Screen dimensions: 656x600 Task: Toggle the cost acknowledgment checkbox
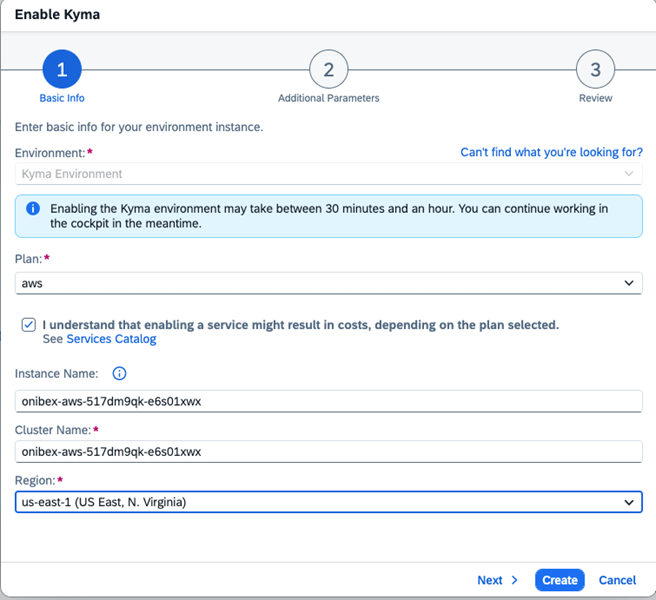29,325
